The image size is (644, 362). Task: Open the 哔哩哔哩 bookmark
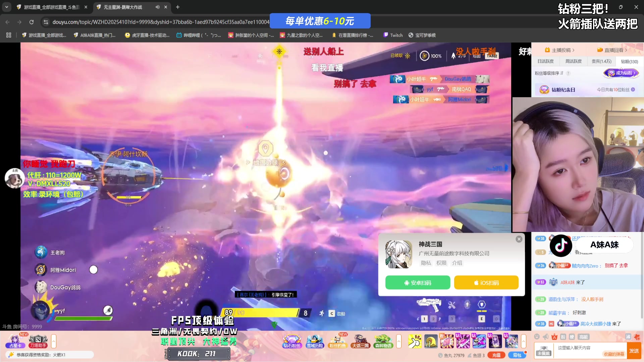(199, 35)
